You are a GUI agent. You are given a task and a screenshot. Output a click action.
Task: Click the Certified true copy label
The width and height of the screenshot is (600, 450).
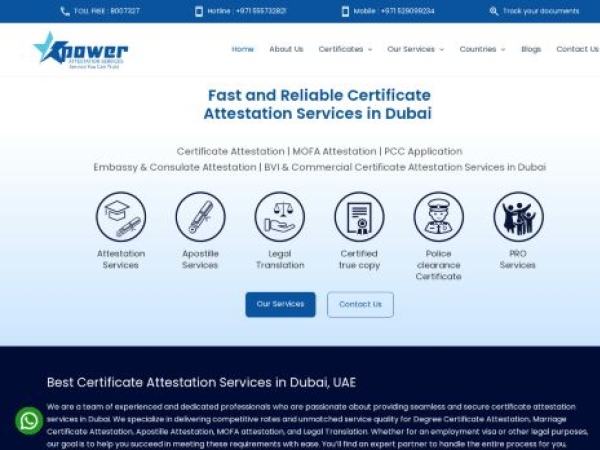tap(359, 259)
